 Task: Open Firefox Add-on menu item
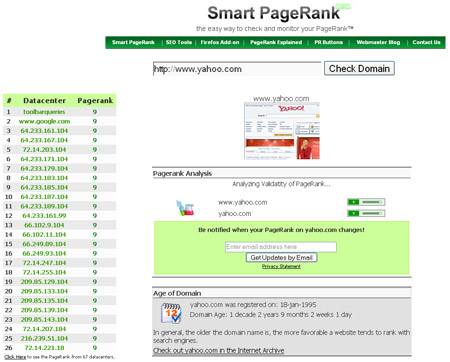[220, 42]
